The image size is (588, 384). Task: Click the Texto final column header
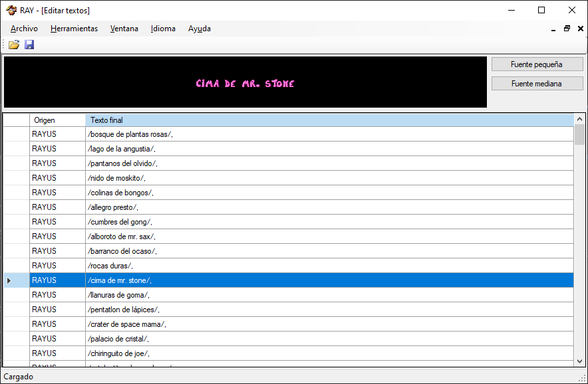[x=329, y=120]
